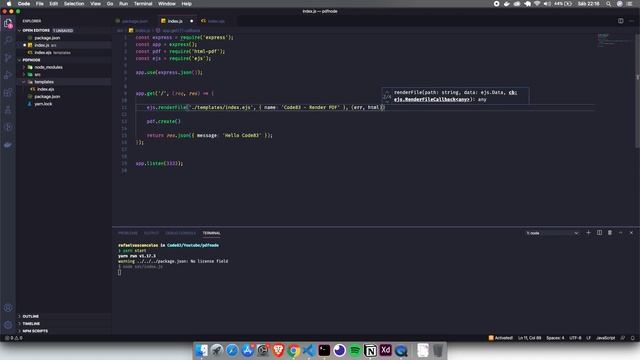Image resolution: width=640 pixels, height=360 pixels.
Task: Open the Run and Debug view
Action: [x=8, y=75]
